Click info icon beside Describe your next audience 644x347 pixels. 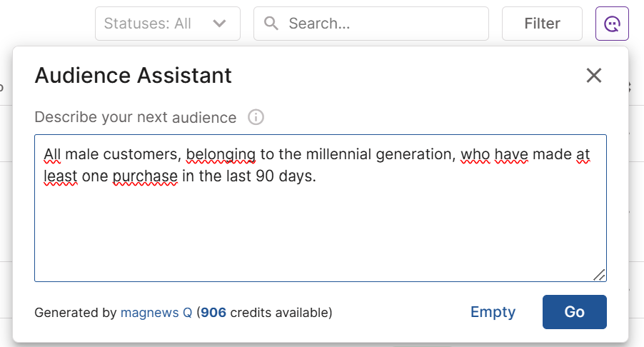(256, 117)
